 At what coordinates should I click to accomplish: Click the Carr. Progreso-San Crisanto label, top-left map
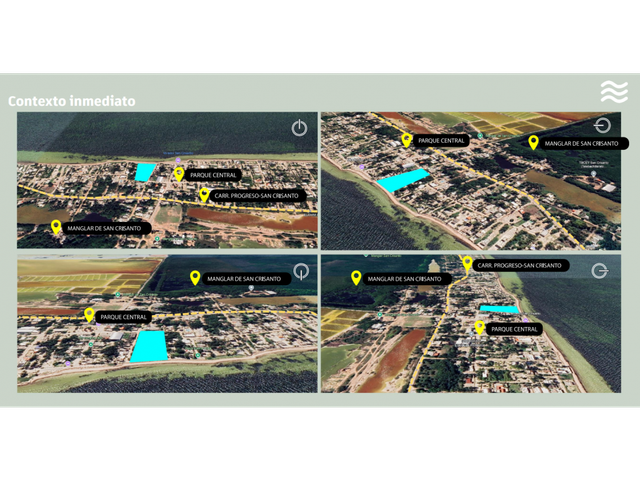click(256, 196)
